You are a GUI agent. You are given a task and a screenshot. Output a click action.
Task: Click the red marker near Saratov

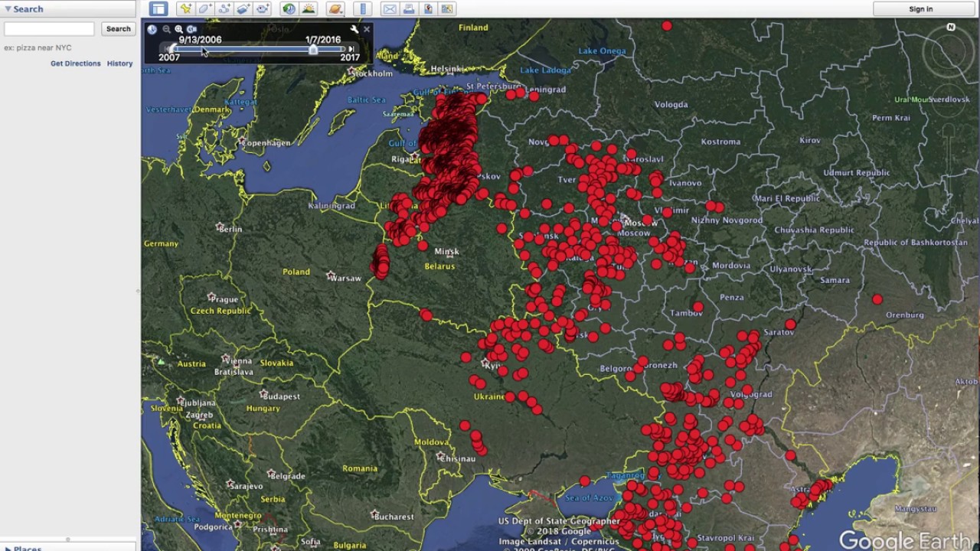[790, 325]
